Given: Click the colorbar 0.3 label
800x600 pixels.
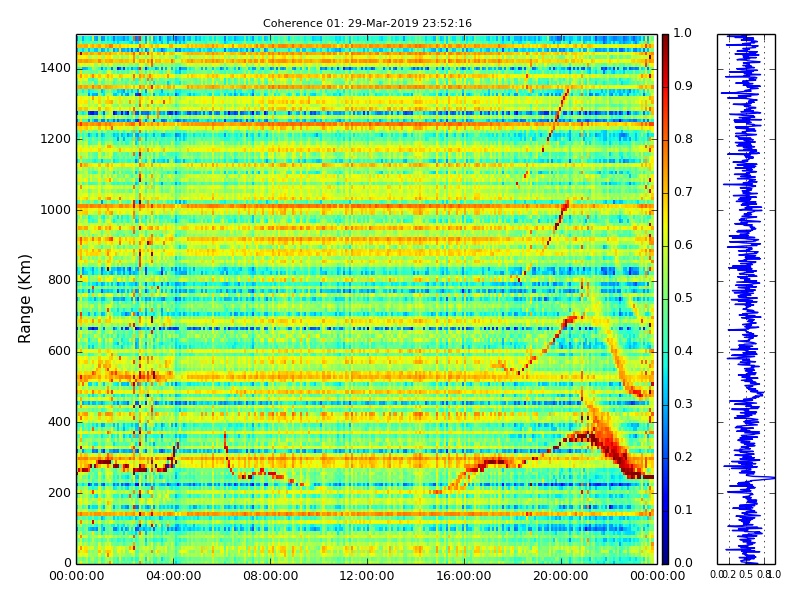Looking at the screenshot, I should click(683, 404).
